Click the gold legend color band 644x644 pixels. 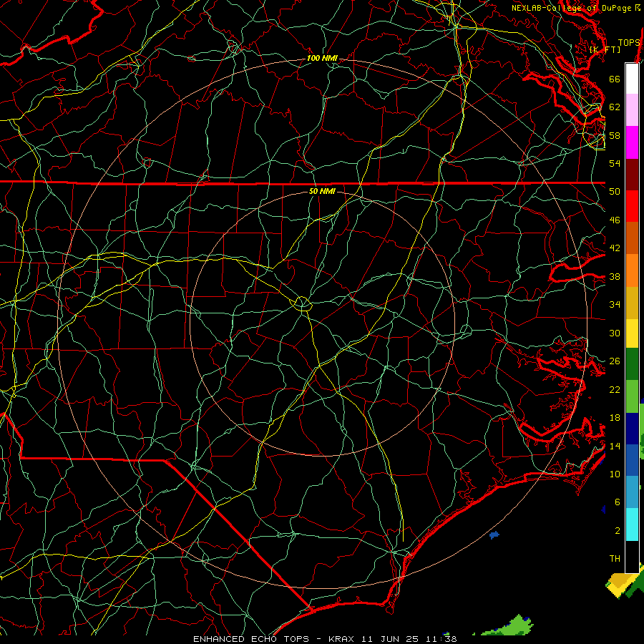coord(632,303)
